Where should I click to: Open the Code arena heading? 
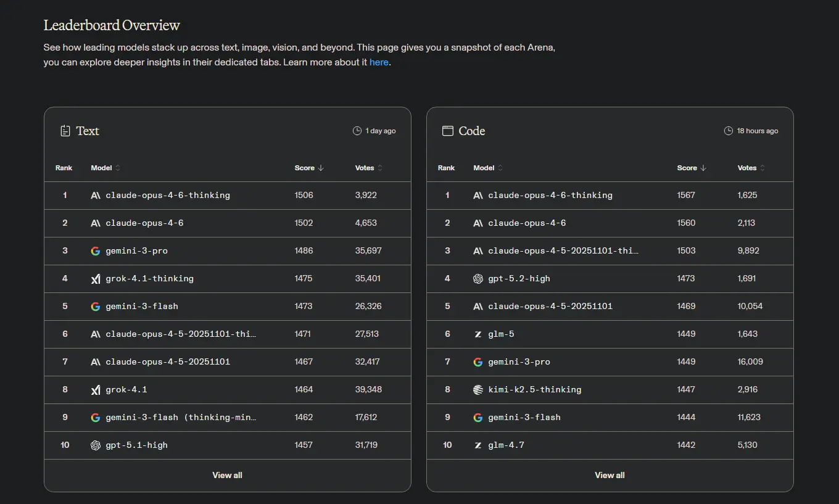tap(472, 131)
